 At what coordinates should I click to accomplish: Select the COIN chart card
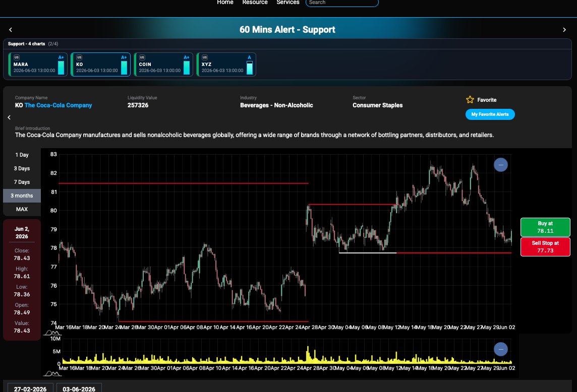[163, 64]
